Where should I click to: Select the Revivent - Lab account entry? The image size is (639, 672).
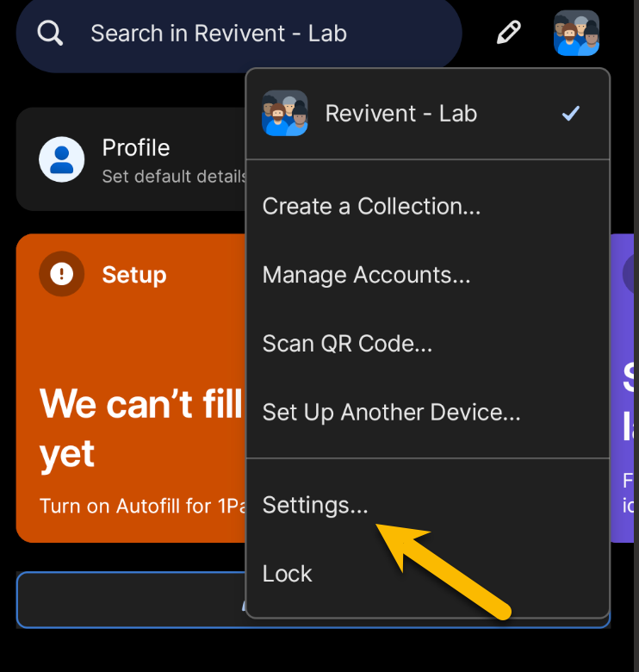pyautogui.click(x=428, y=114)
